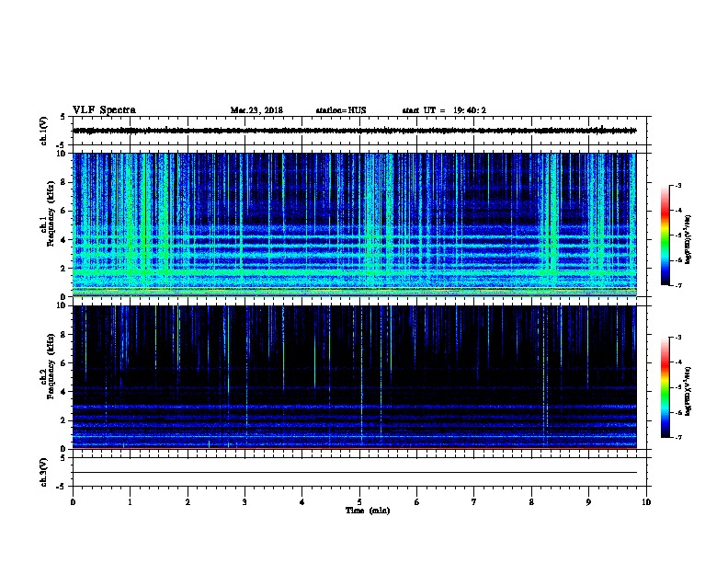This screenshot has width=728, height=563.
Task: Click the ch.1 'Frequency (kHz)' axis label
Action: pos(51,213)
